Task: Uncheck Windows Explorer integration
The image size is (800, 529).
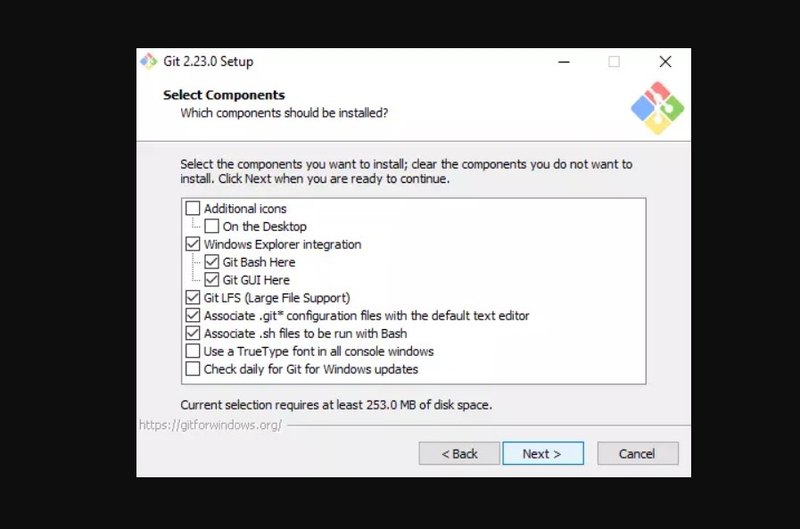Action: [192, 244]
